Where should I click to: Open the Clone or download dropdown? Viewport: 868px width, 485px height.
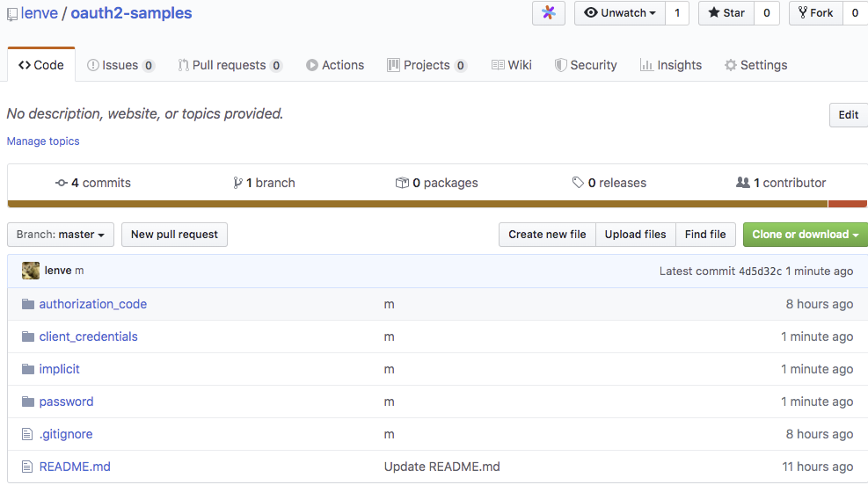coord(805,235)
